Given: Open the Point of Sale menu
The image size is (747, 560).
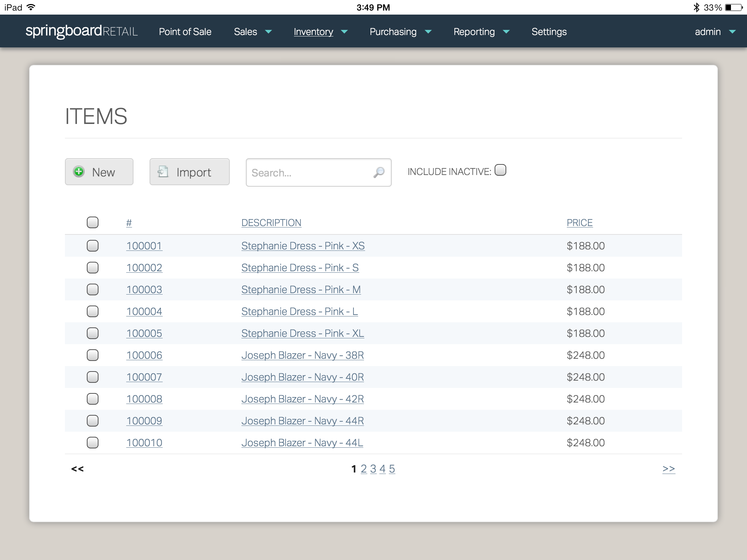Looking at the screenshot, I should pos(185,32).
